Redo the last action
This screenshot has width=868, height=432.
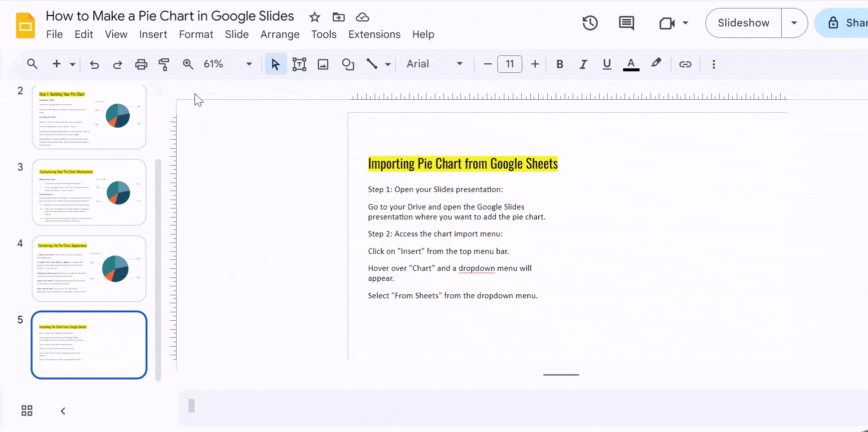point(118,64)
